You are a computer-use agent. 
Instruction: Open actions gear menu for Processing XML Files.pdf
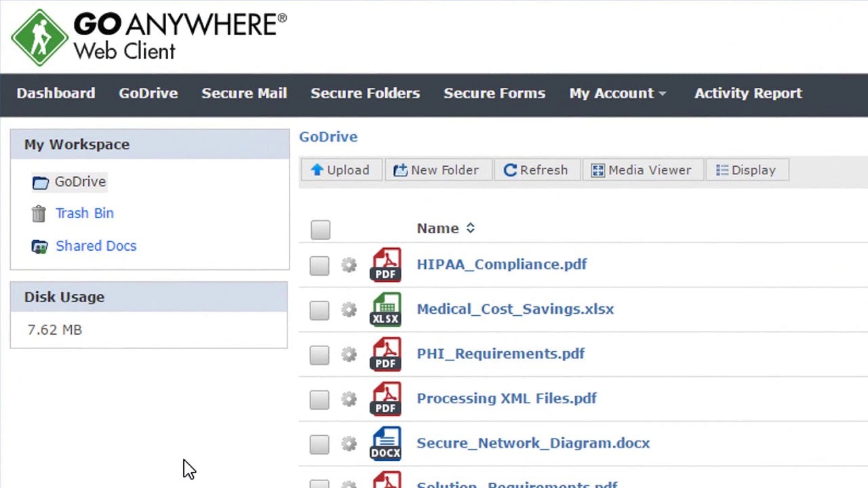coord(349,399)
